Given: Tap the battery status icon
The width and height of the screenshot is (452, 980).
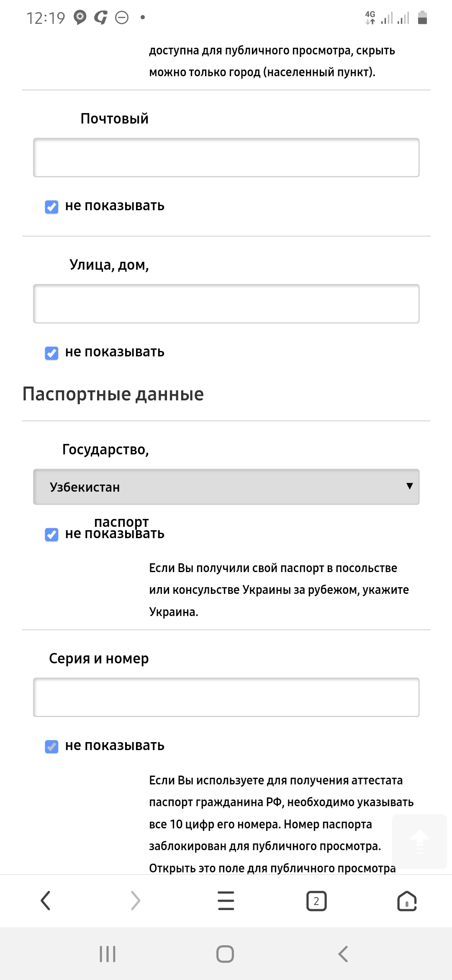Looking at the screenshot, I should point(422,18).
